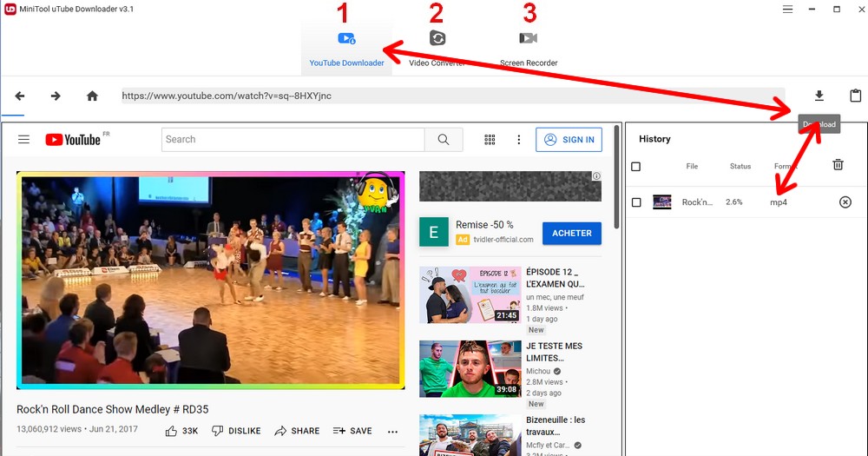Toggle the select-all checkbox in History

tap(636, 166)
